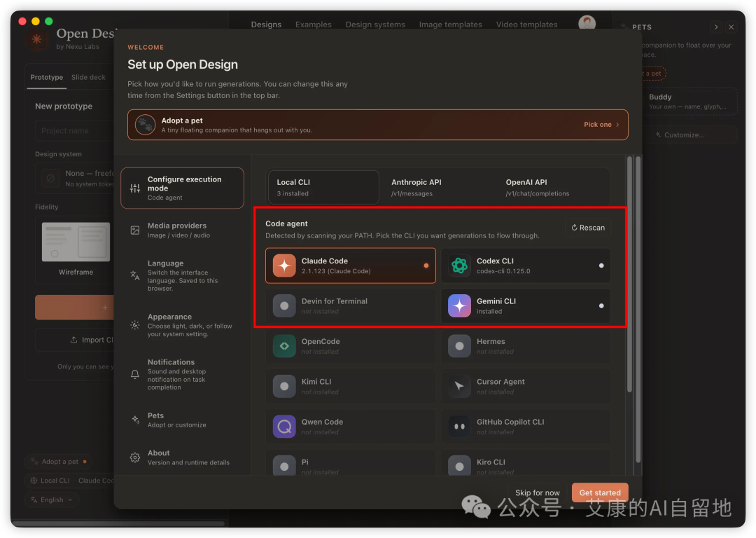Click the Customize button in Pets panel

point(689,134)
